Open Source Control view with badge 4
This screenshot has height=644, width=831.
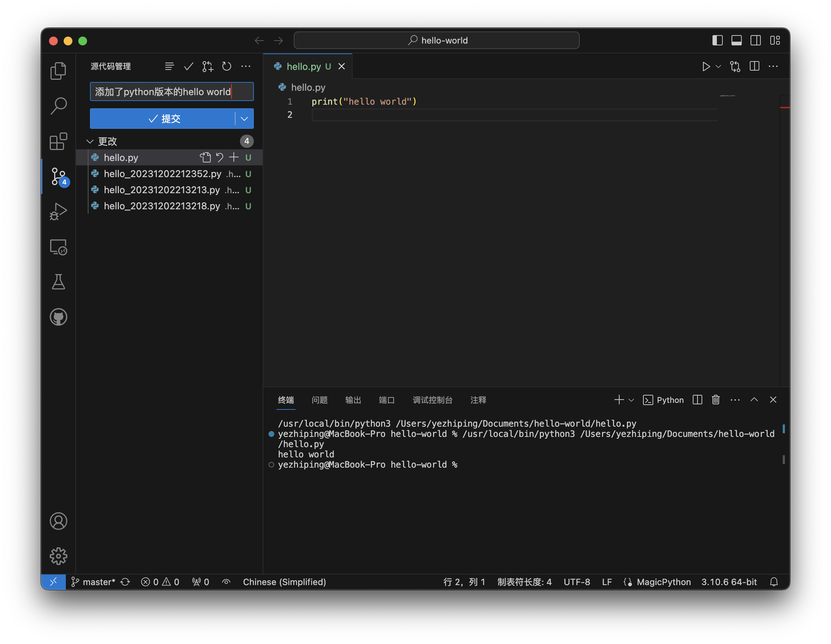point(59,177)
